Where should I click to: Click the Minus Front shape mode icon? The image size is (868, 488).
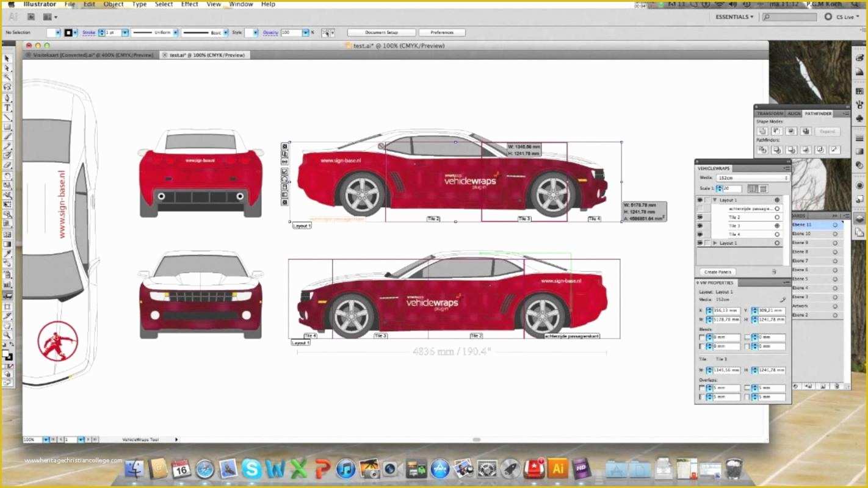777,131
